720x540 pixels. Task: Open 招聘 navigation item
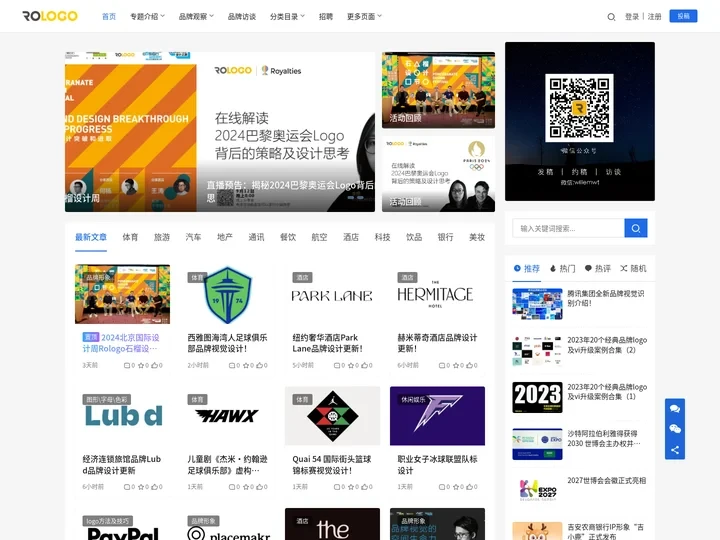tap(326, 17)
